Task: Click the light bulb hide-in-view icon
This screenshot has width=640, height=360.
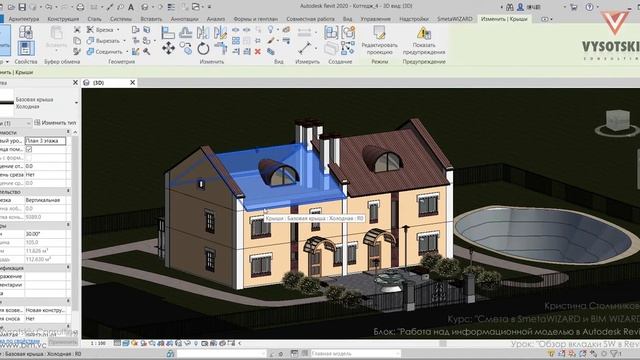Action: 271,29
